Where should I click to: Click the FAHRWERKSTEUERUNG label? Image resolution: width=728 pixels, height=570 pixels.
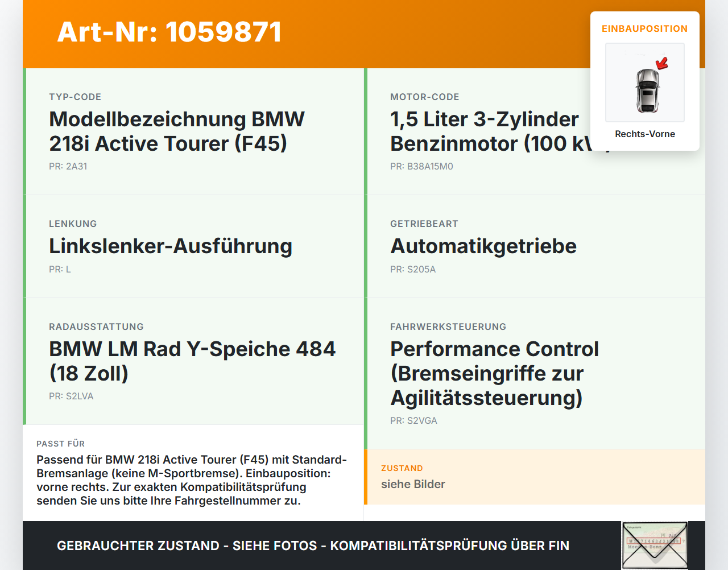point(448,327)
